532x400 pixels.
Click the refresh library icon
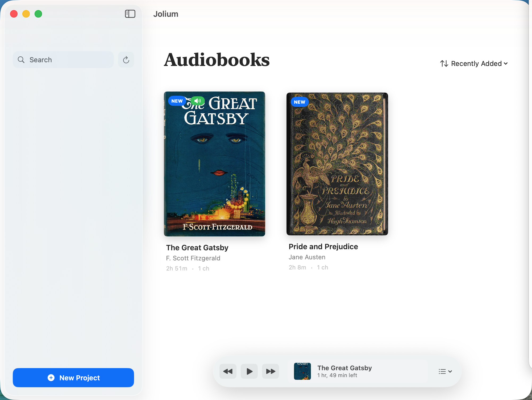tap(126, 60)
